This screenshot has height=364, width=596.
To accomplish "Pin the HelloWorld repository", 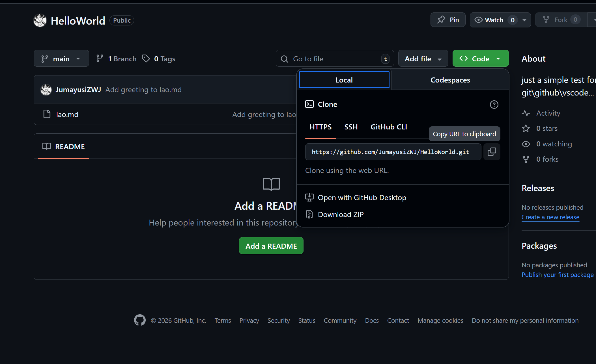I will click(x=448, y=20).
